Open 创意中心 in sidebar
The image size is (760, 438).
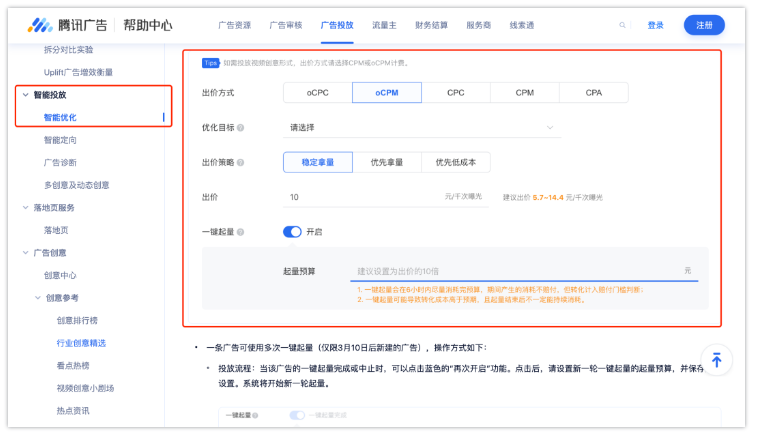click(60, 275)
